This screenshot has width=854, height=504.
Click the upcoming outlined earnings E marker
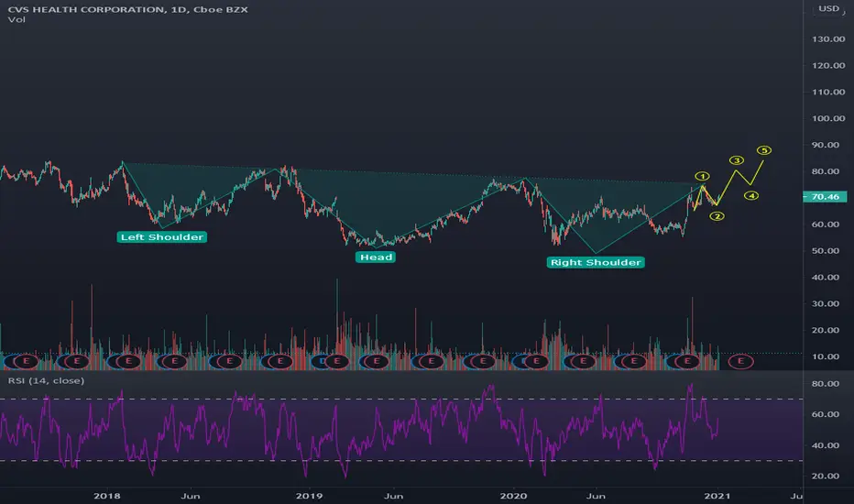tap(740, 361)
